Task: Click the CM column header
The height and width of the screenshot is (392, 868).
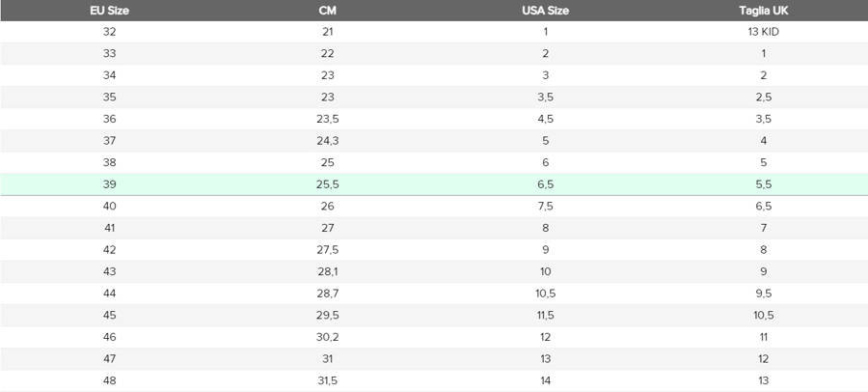Action: [327, 11]
